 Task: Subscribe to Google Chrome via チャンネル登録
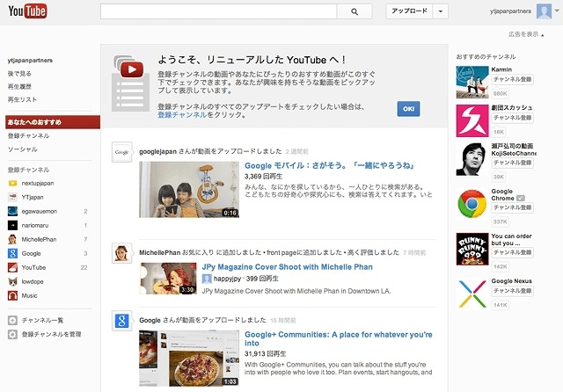(512, 207)
